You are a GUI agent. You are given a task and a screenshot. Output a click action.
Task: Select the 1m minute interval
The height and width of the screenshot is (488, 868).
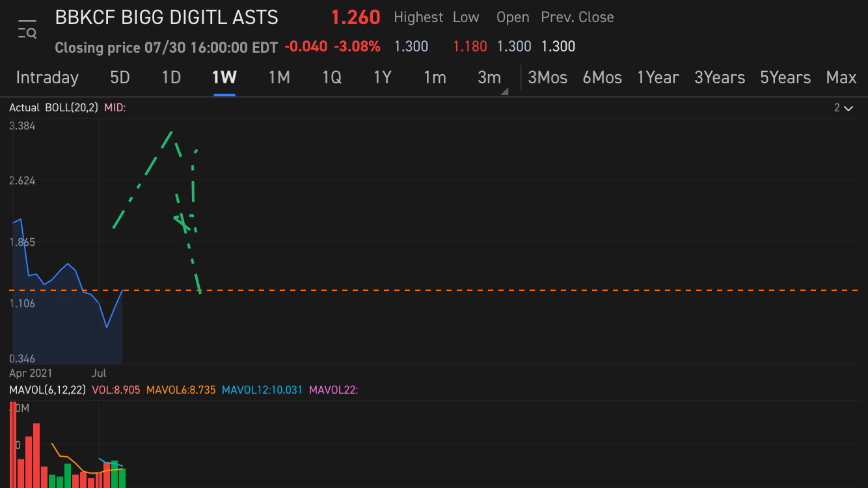435,77
